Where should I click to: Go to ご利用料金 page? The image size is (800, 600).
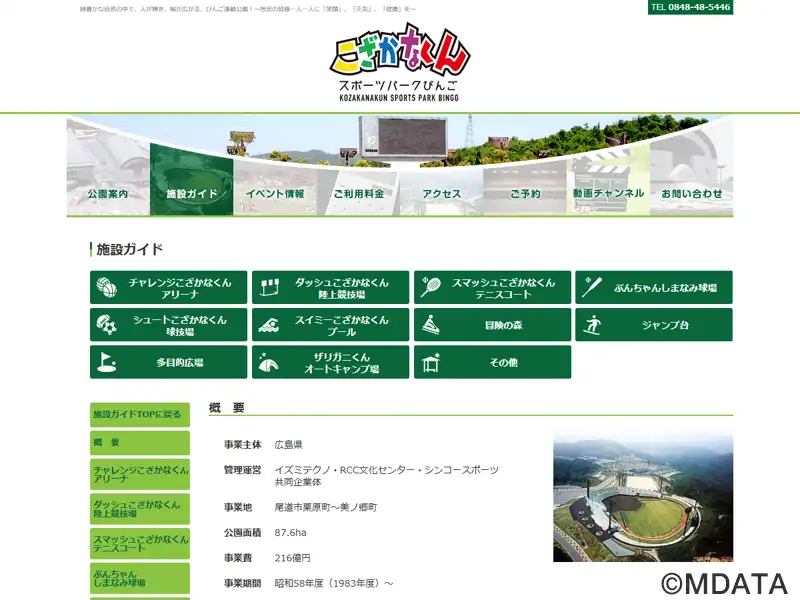(x=358, y=193)
